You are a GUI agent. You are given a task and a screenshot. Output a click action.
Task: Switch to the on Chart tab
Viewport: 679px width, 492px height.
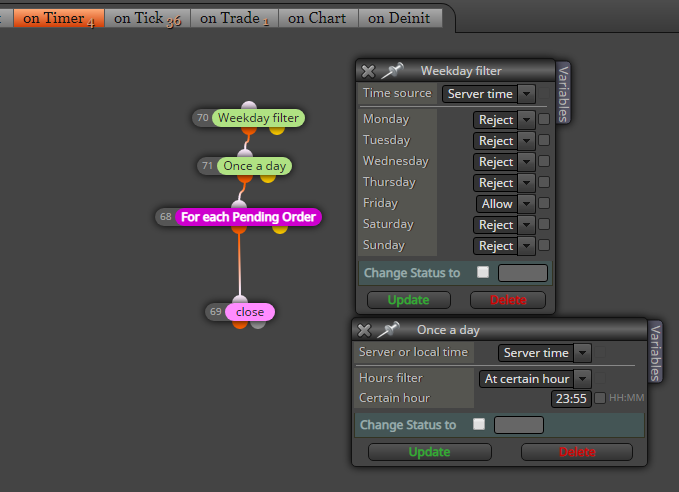317,18
